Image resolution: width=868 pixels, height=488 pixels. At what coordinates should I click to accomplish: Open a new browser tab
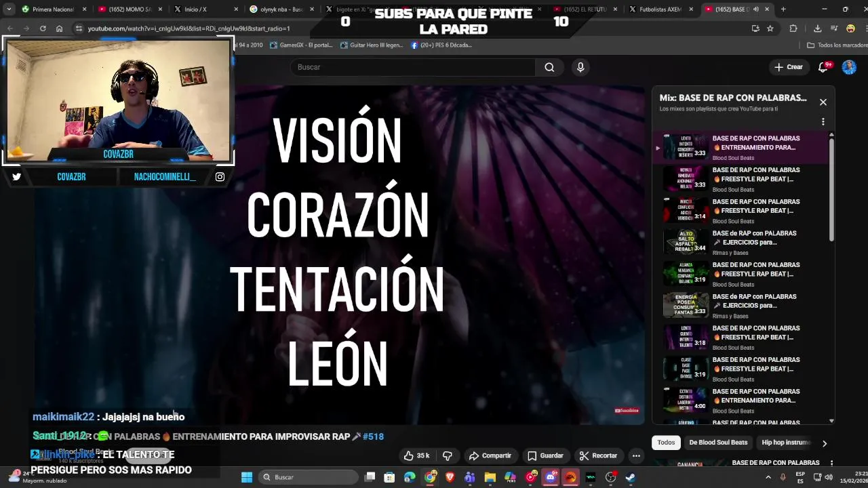coord(783,9)
